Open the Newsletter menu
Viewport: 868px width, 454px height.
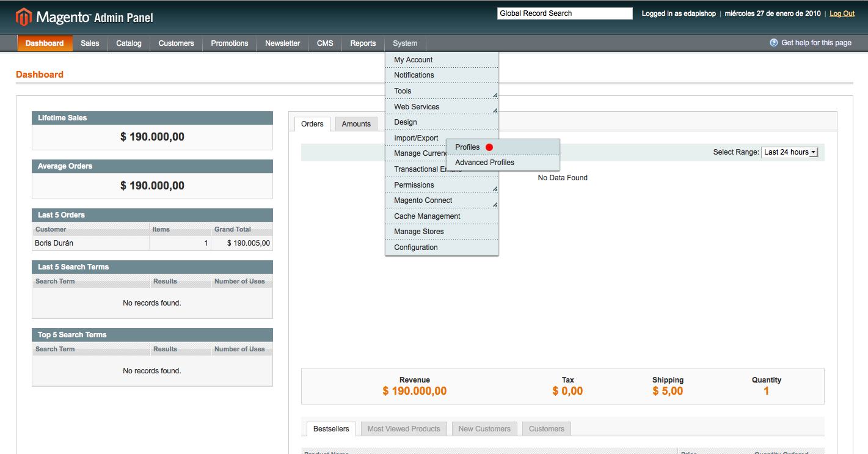283,43
